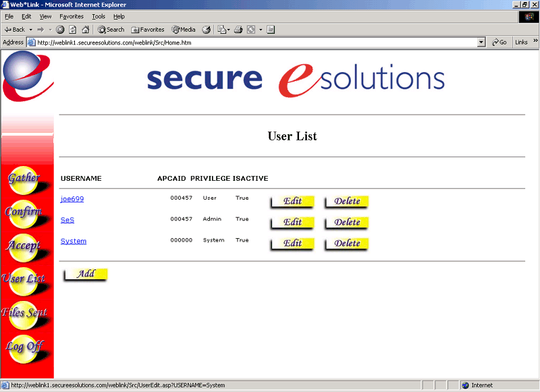
Task: Click the Admin privilege cell
Action: [x=212, y=219]
